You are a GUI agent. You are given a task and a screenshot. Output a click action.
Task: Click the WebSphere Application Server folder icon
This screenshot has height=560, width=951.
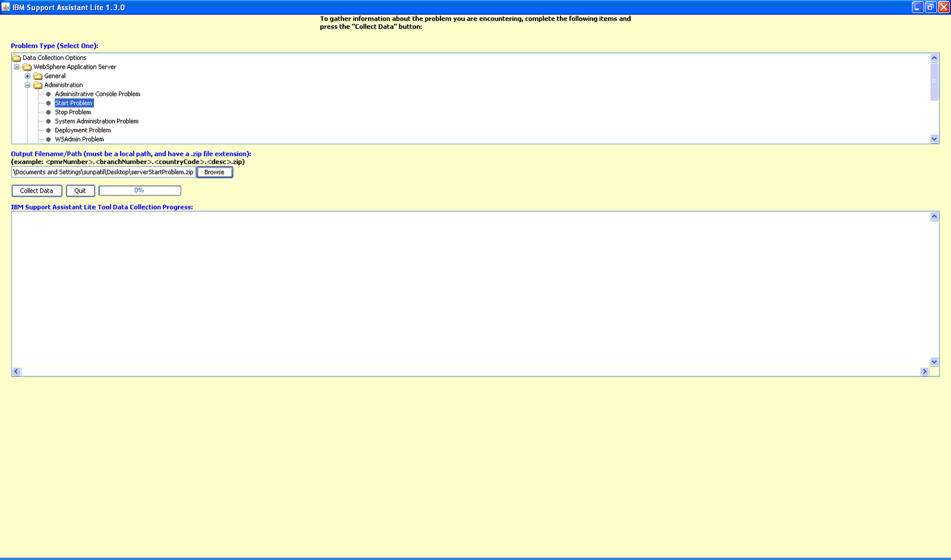[27, 67]
